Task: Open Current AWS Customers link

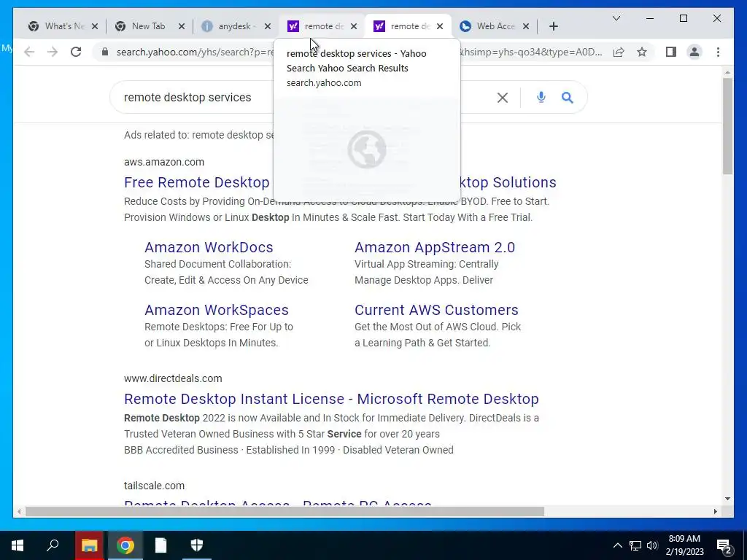Action: tap(436, 310)
